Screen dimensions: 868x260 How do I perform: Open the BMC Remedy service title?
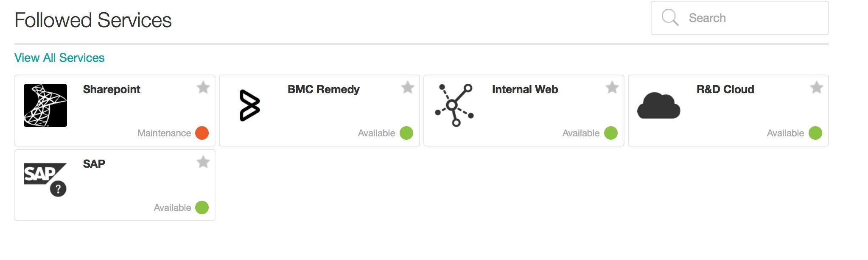click(x=324, y=89)
